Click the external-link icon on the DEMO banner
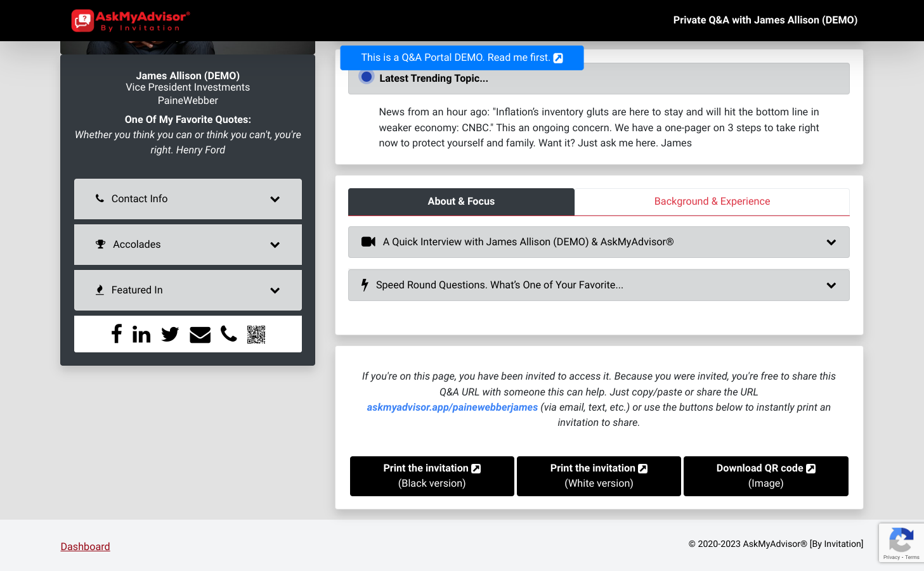The height and width of the screenshot is (571, 924). (x=558, y=58)
